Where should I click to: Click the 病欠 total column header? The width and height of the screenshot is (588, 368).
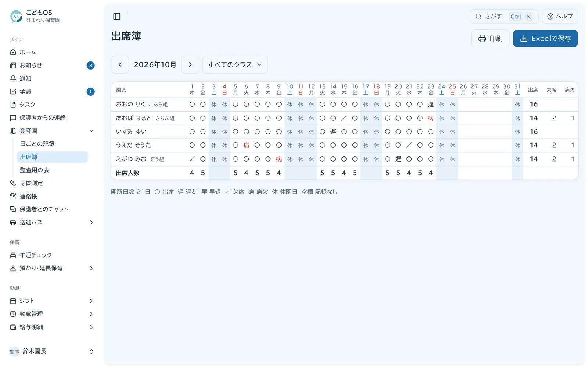(x=570, y=90)
